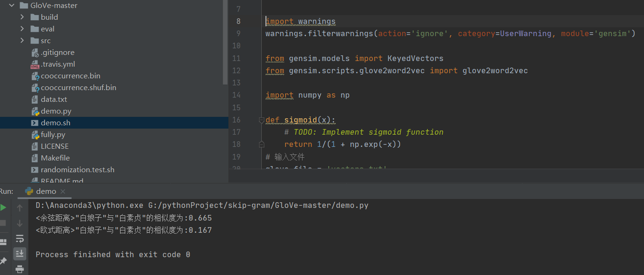Click the 'import warnings' code line
The height and width of the screenshot is (275, 644).
click(x=301, y=21)
